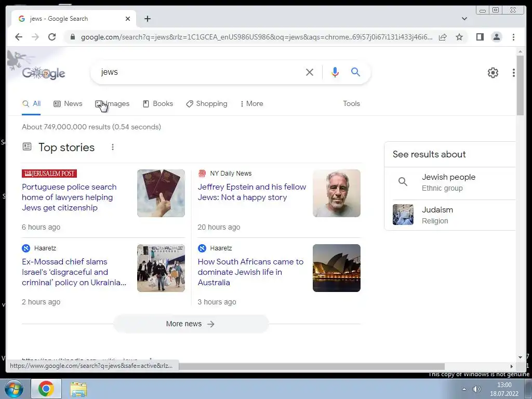532x399 pixels.
Task: Close the jews - Google Search tab
Action: 128,19
